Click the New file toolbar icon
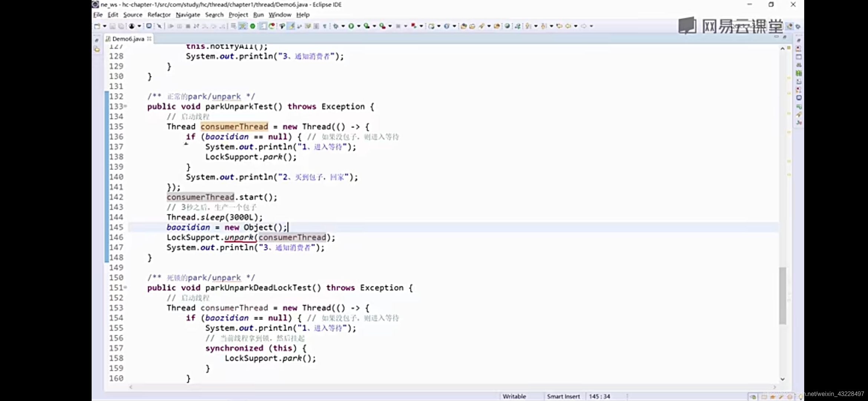This screenshot has width=868, height=401. 97,26
